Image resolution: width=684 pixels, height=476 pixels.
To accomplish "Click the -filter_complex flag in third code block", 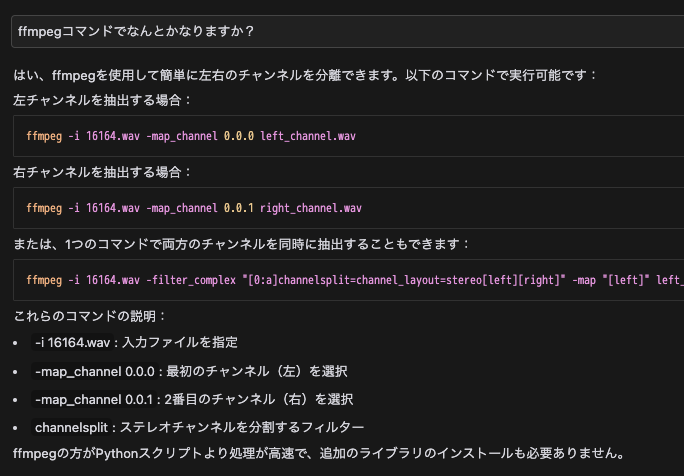I will point(191,280).
